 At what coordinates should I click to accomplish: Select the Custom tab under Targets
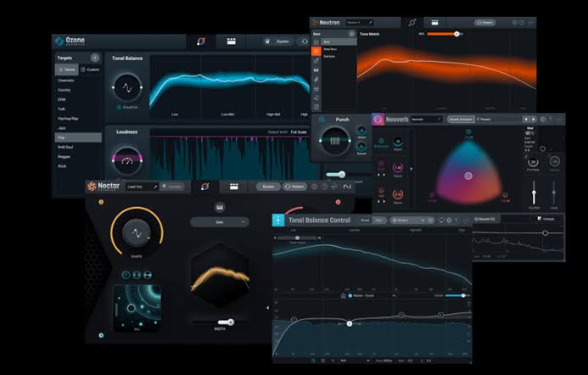coord(90,70)
